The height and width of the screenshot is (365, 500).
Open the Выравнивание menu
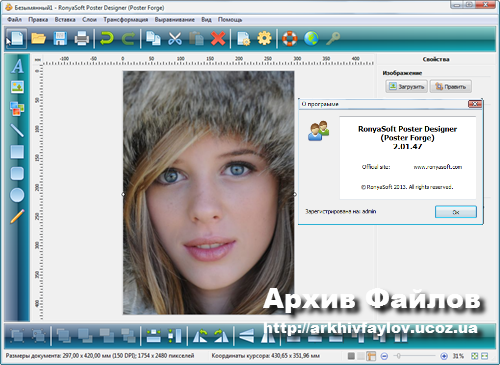[x=175, y=20]
